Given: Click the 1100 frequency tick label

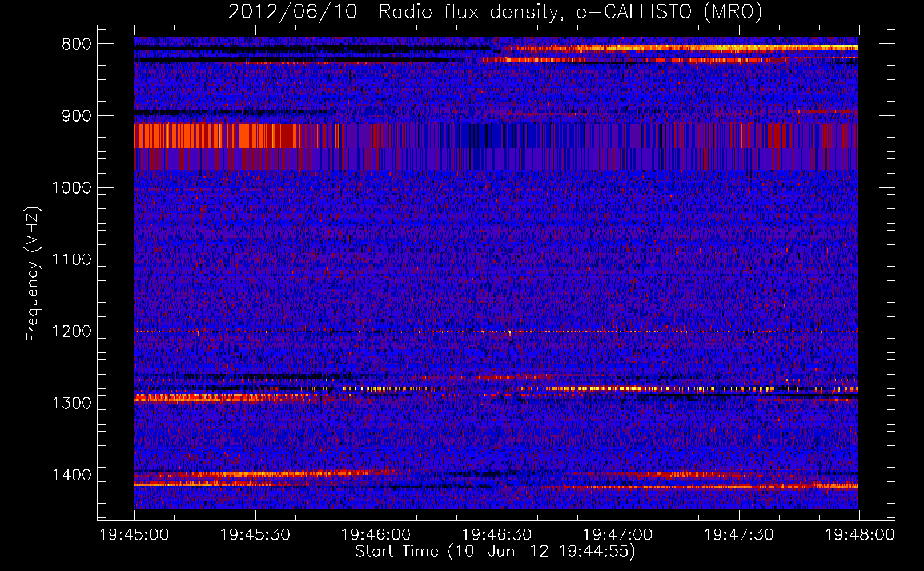Looking at the screenshot, I should coord(71,260).
